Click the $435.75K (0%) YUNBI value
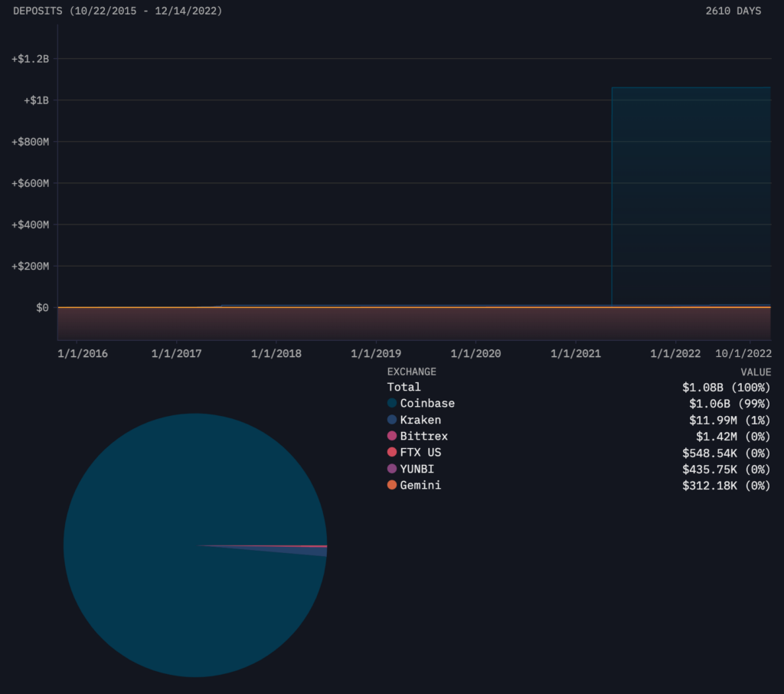This screenshot has width=784, height=694. [x=727, y=470]
